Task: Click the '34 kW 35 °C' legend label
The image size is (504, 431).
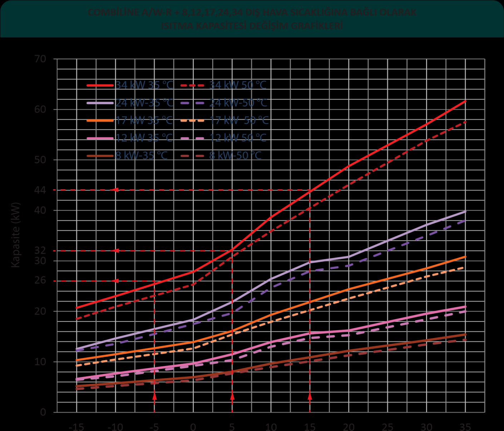Action: pos(144,85)
